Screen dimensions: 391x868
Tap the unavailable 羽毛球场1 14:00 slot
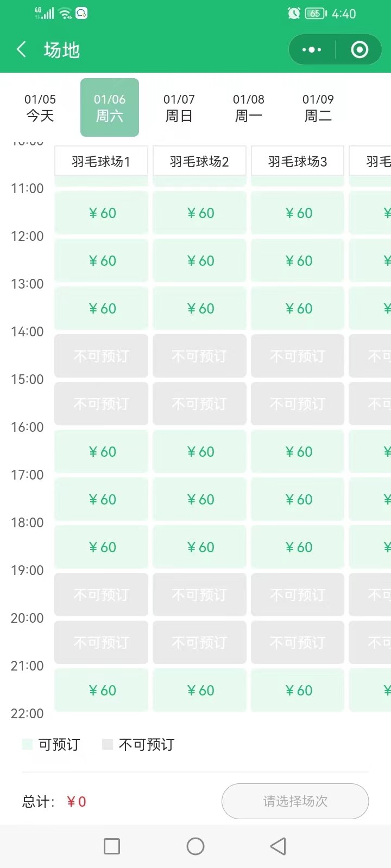[102, 356]
